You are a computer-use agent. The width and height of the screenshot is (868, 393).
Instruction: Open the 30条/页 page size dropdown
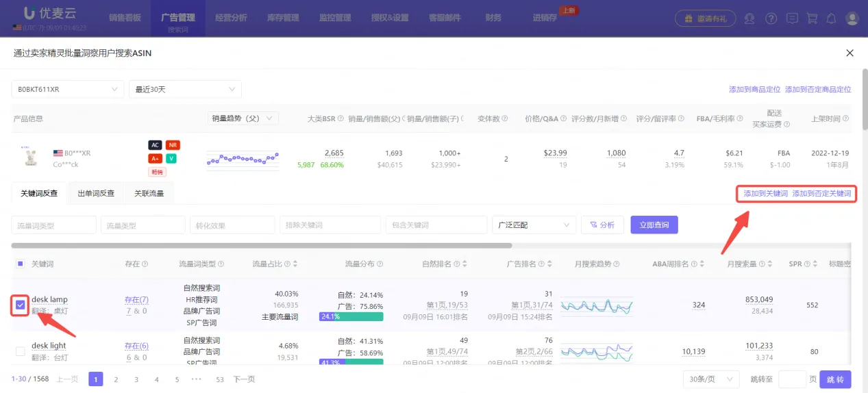click(x=711, y=379)
